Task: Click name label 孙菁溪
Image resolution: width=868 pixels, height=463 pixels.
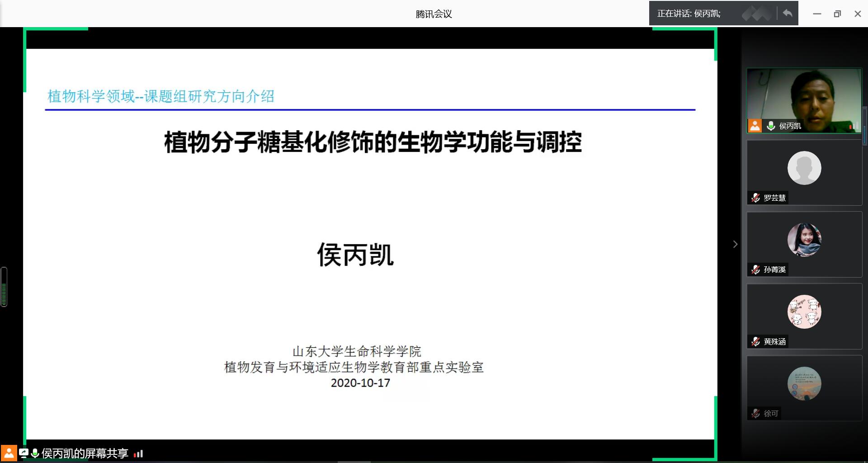Action: [774, 269]
